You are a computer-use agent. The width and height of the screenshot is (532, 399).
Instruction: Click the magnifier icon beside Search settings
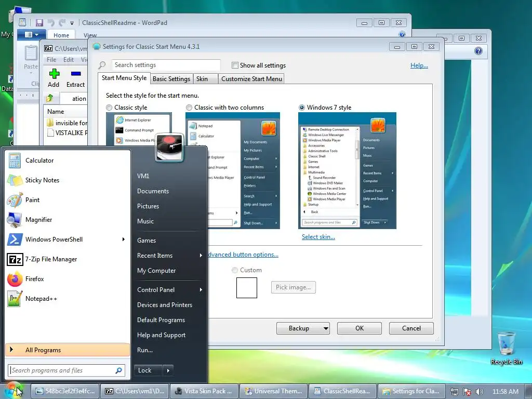102,65
